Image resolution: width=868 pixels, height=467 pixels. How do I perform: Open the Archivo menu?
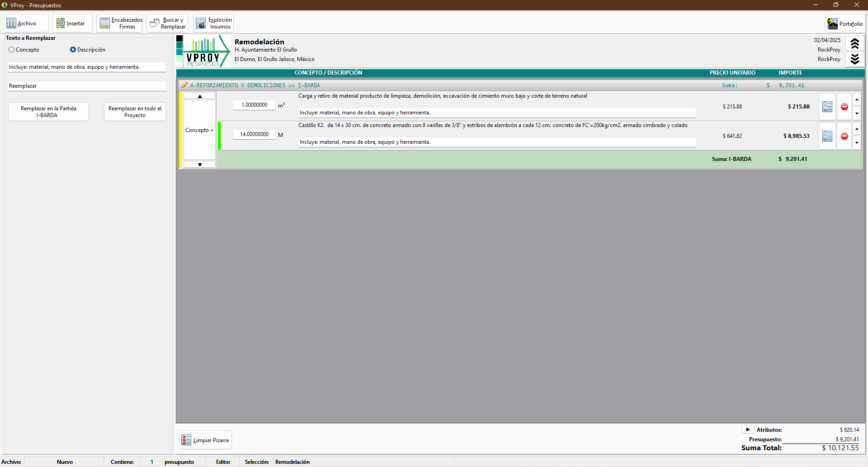pos(26,24)
